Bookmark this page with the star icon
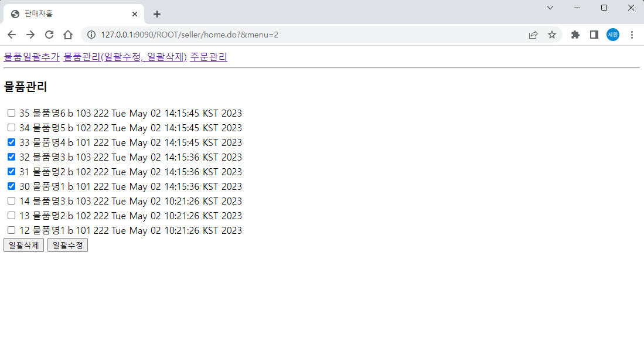This screenshot has height=344, width=644. [552, 35]
